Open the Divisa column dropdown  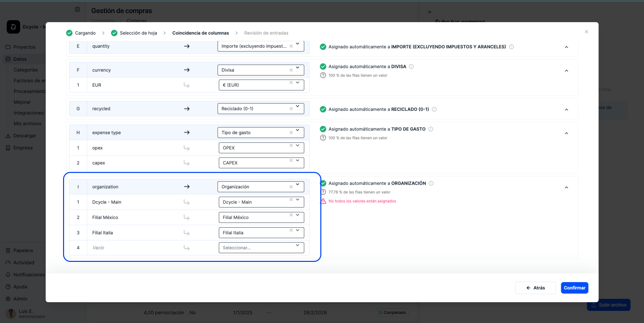coord(298,68)
